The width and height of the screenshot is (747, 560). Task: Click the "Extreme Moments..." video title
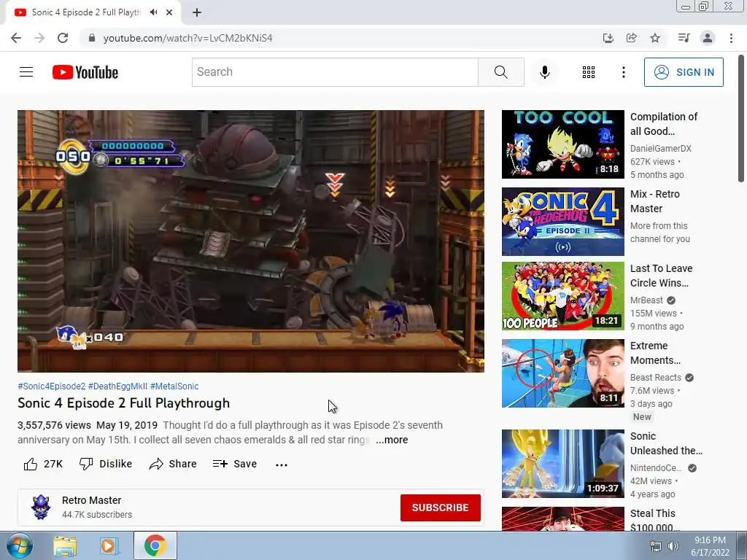[x=655, y=353]
